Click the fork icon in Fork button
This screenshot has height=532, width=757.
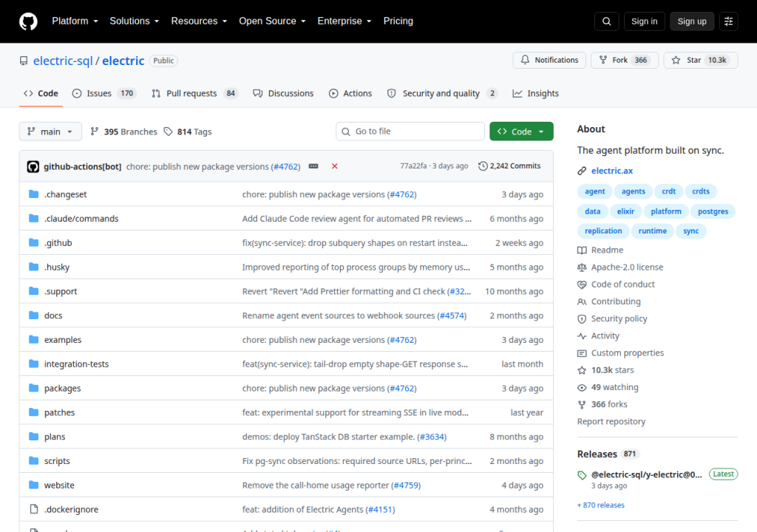tap(603, 60)
